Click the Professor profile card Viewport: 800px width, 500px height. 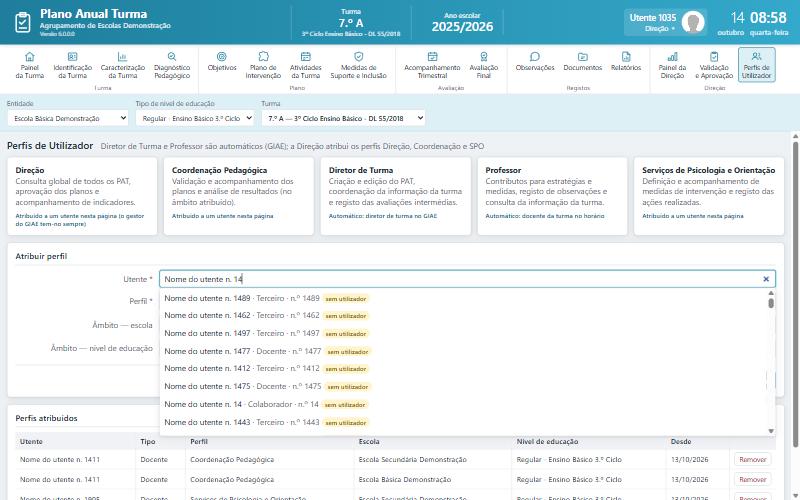(x=552, y=196)
